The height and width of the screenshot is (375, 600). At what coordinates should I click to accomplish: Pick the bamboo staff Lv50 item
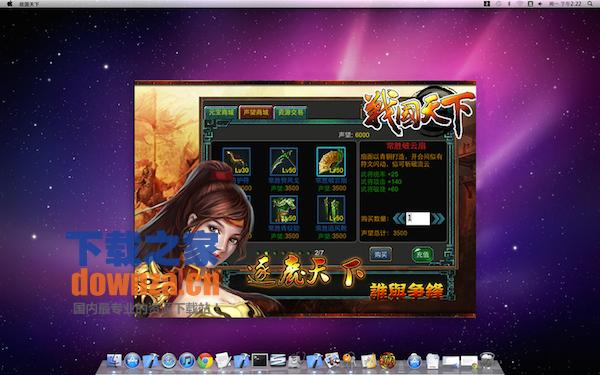tap(331, 209)
